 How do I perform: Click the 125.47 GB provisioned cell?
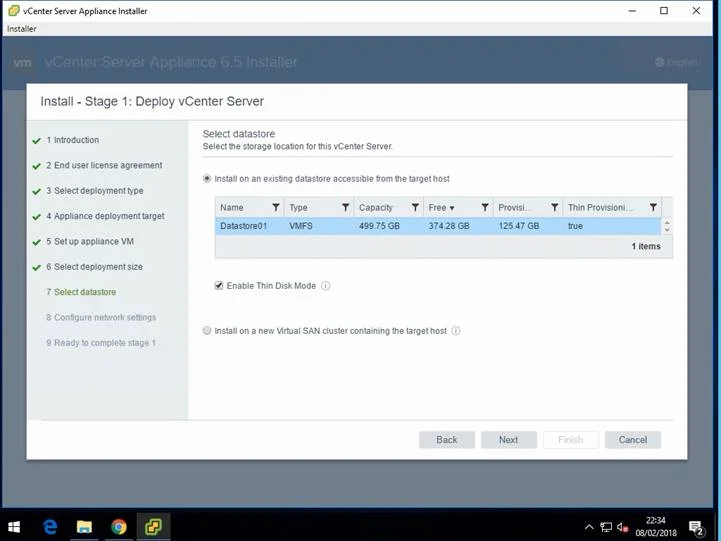click(x=519, y=226)
